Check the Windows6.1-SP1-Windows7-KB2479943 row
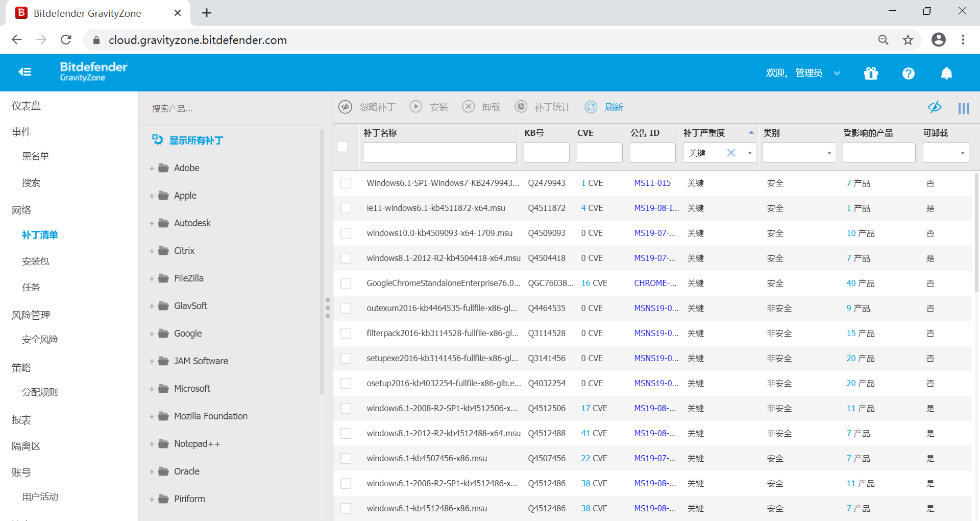This screenshot has width=980, height=521. click(346, 183)
